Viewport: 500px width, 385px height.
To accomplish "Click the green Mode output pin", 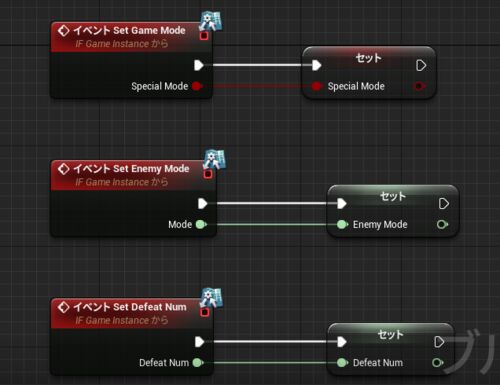I will point(201,224).
